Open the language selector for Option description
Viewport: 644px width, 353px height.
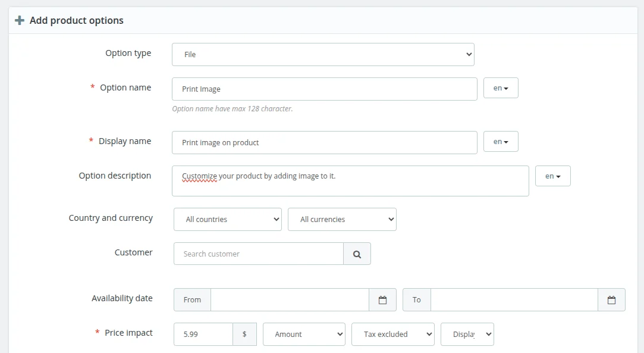click(552, 176)
